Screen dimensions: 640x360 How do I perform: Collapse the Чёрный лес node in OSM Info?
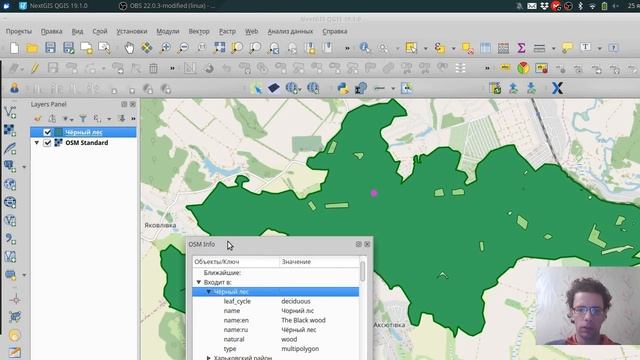click(208, 292)
